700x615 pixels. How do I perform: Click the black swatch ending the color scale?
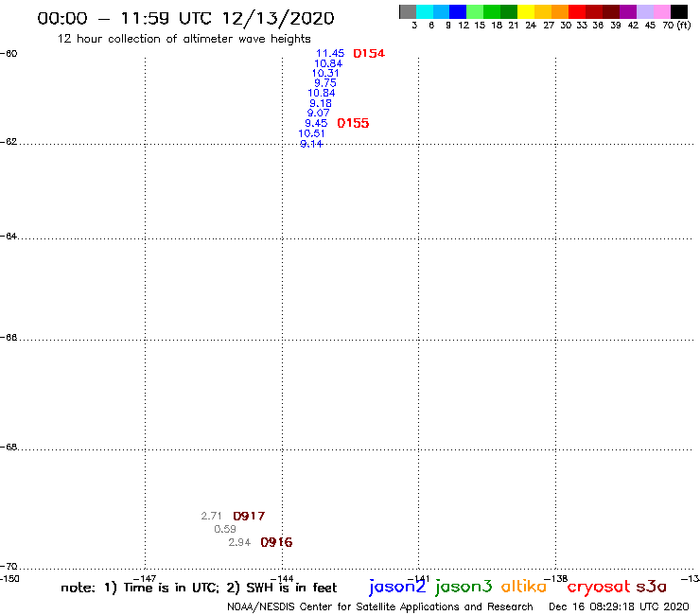(678, 11)
